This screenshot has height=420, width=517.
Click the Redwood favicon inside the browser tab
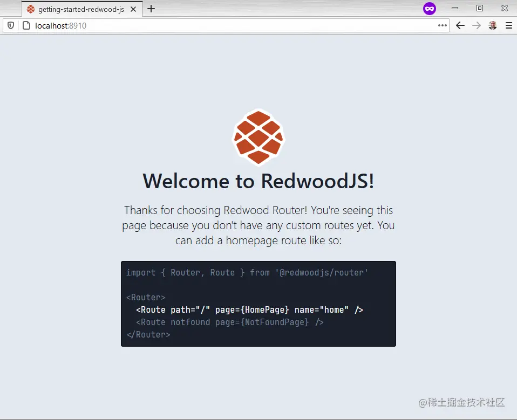click(30, 9)
